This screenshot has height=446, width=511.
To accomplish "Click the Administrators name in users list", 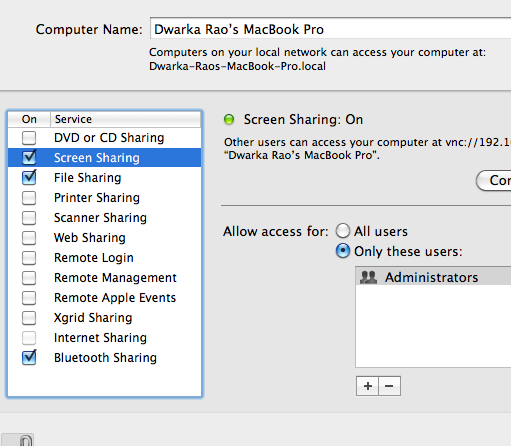I will pyautogui.click(x=431, y=277).
